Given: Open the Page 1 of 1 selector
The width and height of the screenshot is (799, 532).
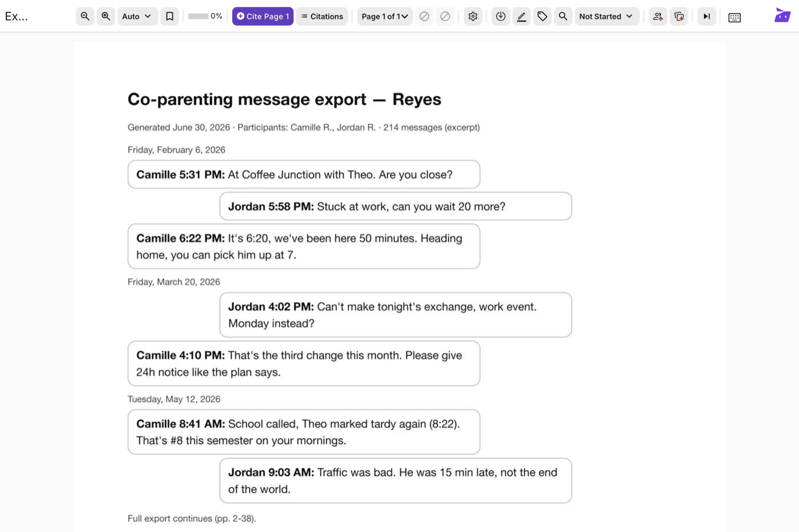Looking at the screenshot, I should [x=385, y=17].
